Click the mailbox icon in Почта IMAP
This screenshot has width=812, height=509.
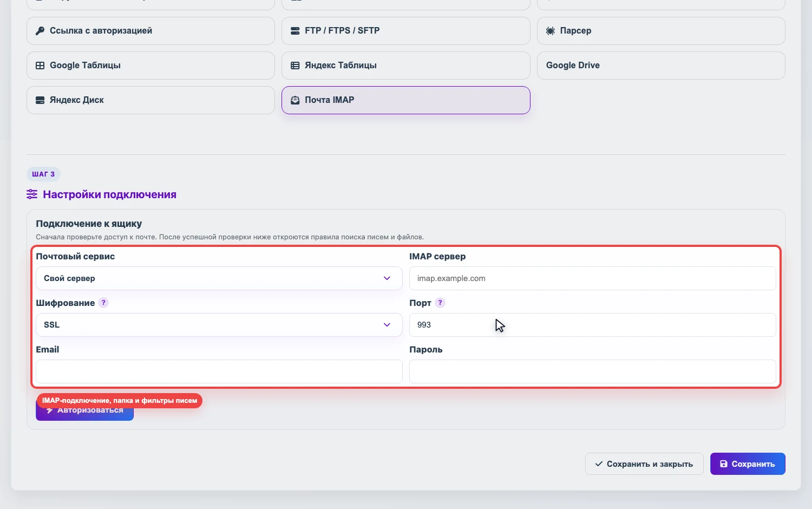tap(295, 100)
